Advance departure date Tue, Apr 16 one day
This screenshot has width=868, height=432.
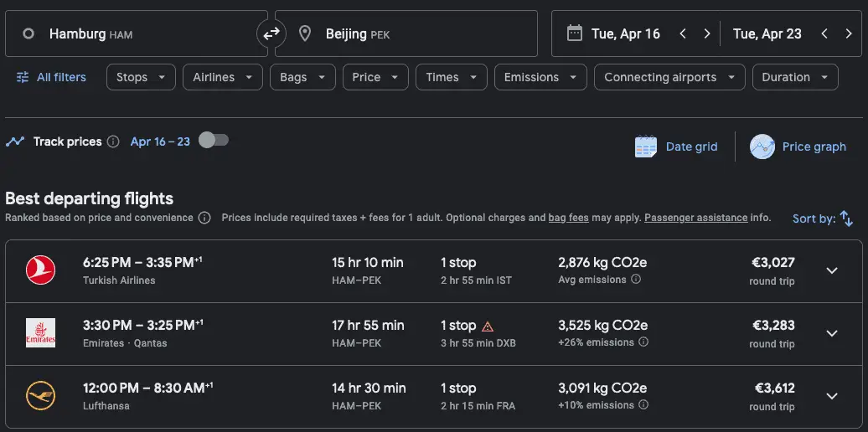707,33
